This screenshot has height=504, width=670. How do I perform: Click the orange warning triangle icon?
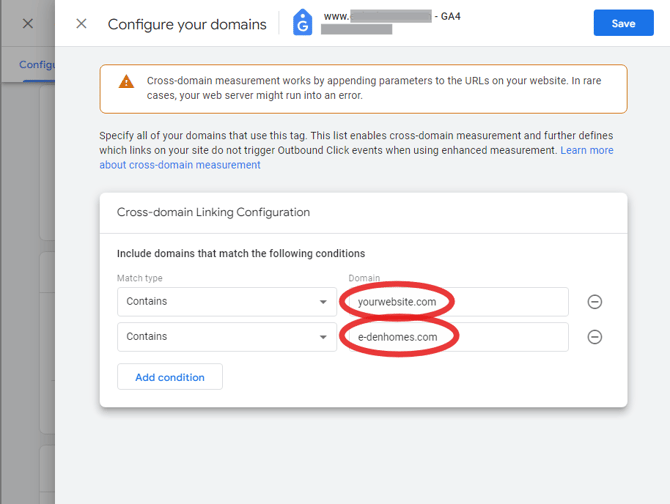click(x=126, y=82)
